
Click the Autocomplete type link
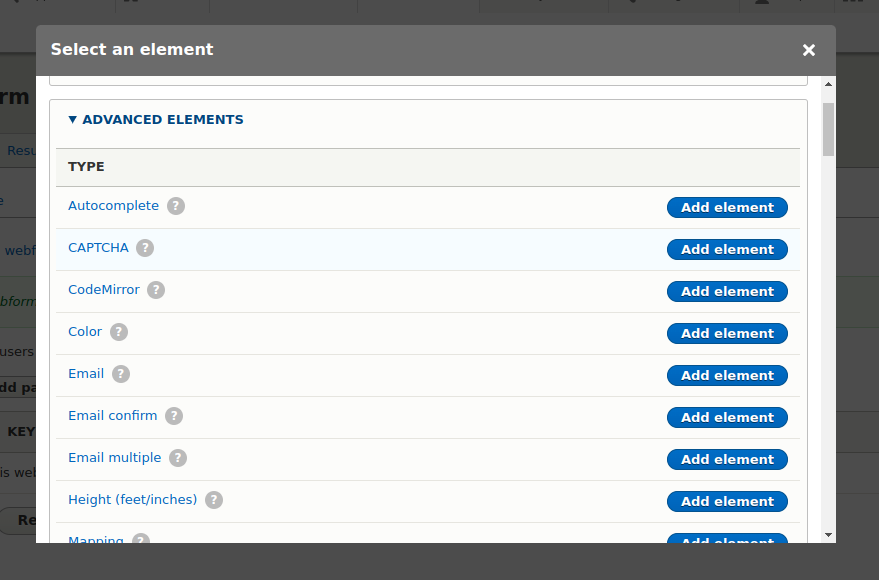113,206
